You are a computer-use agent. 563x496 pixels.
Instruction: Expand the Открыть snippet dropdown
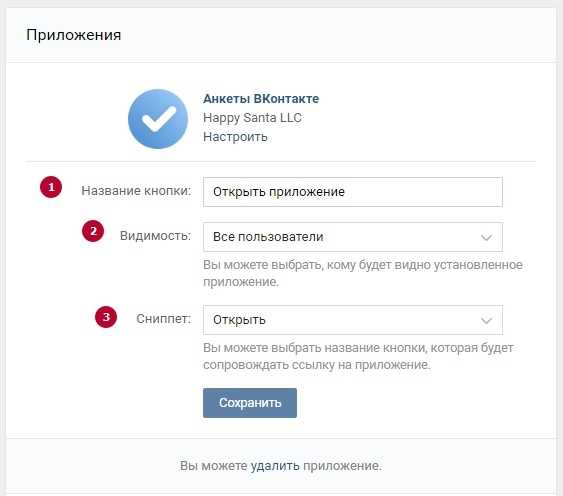tap(353, 320)
